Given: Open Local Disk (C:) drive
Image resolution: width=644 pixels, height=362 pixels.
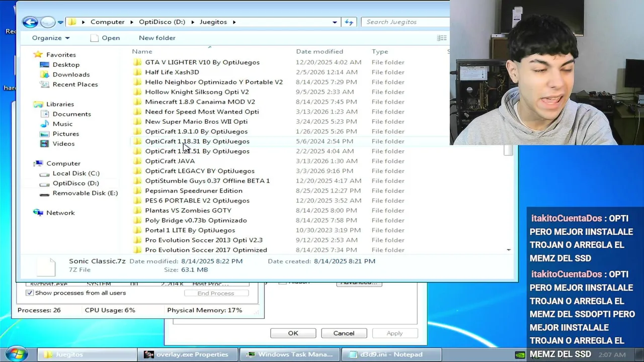Looking at the screenshot, I should [76, 173].
